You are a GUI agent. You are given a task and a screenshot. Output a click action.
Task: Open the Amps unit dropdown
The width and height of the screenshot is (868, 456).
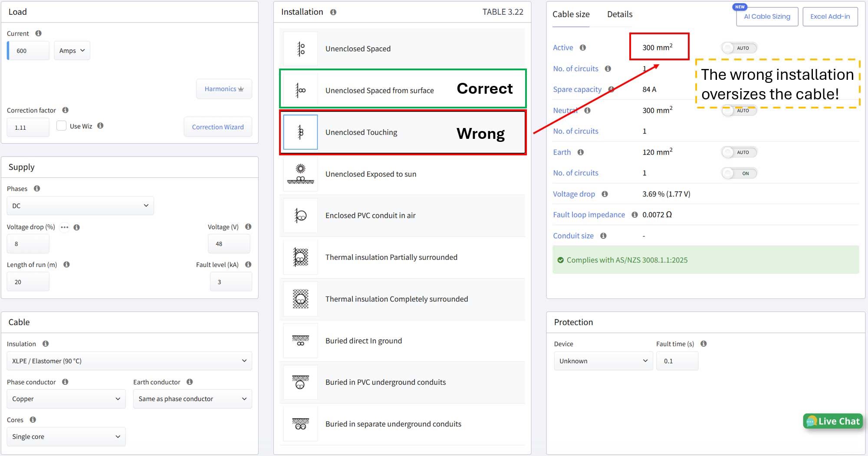coord(72,51)
